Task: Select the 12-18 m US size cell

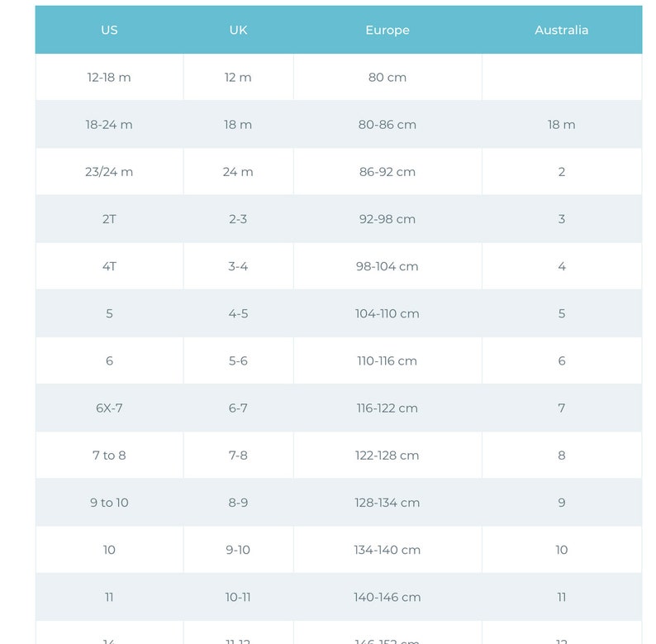Action: coord(109,77)
